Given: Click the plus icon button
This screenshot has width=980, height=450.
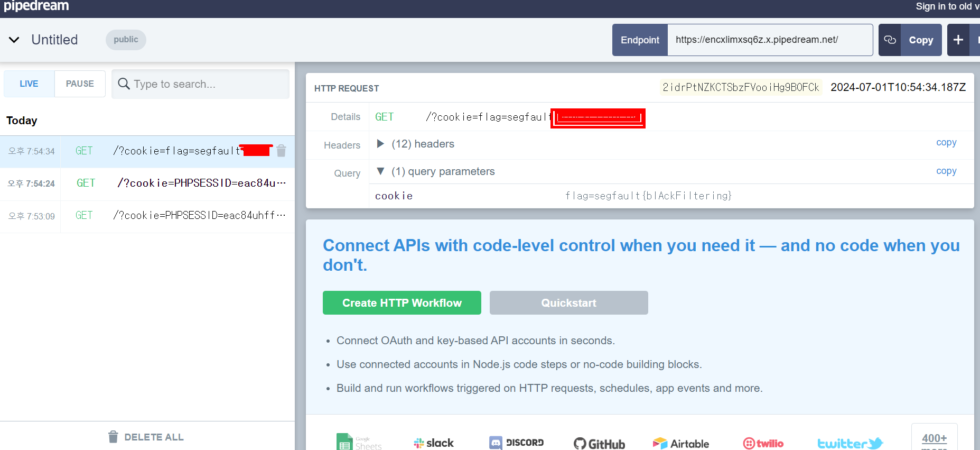Looking at the screenshot, I should point(958,40).
